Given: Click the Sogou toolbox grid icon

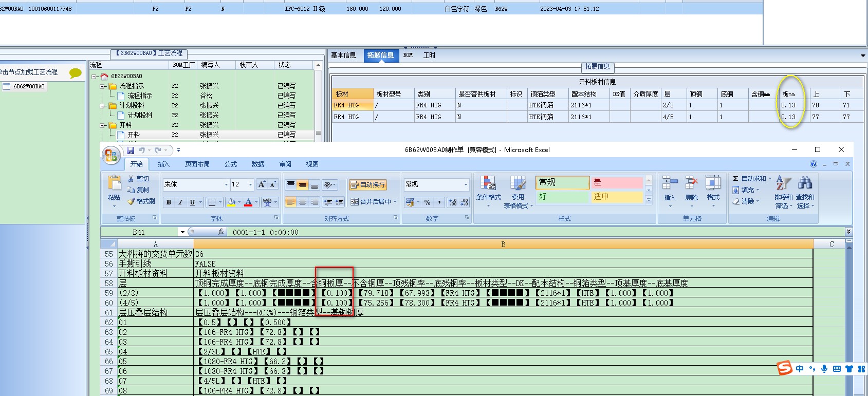Looking at the screenshot, I should click(862, 369).
